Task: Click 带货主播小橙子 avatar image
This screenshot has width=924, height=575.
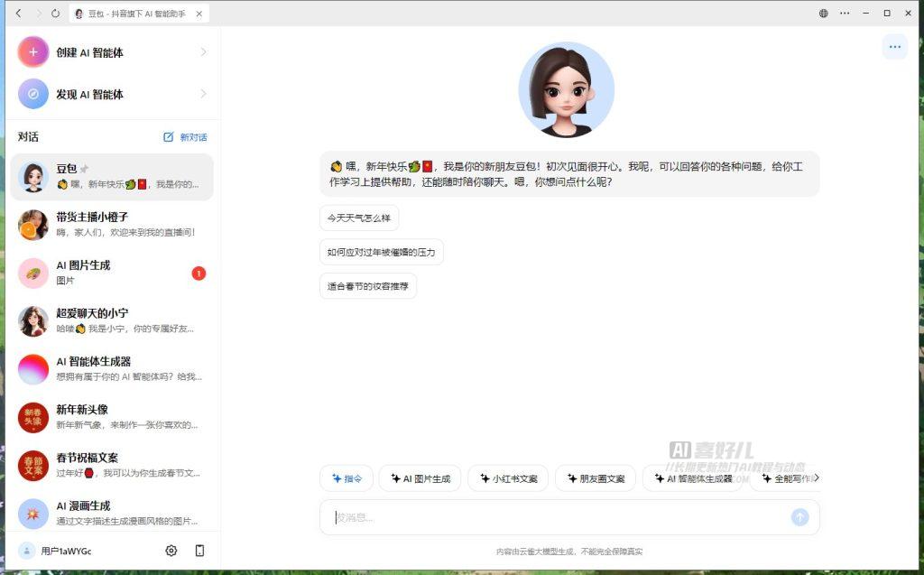Action: pyautogui.click(x=33, y=225)
